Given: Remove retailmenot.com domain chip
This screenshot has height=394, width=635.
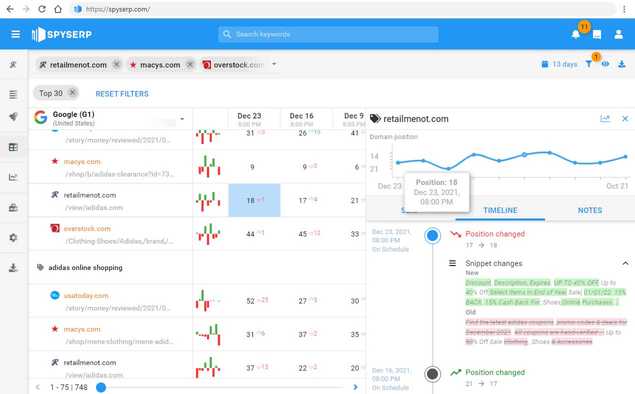Looking at the screenshot, I should (x=117, y=64).
